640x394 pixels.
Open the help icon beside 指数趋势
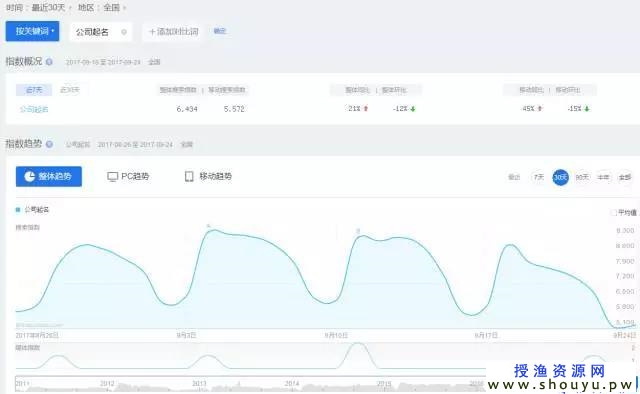49,144
